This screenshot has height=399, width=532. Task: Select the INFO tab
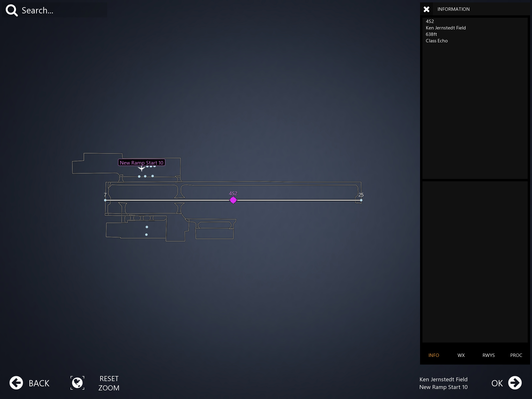click(x=434, y=355)
